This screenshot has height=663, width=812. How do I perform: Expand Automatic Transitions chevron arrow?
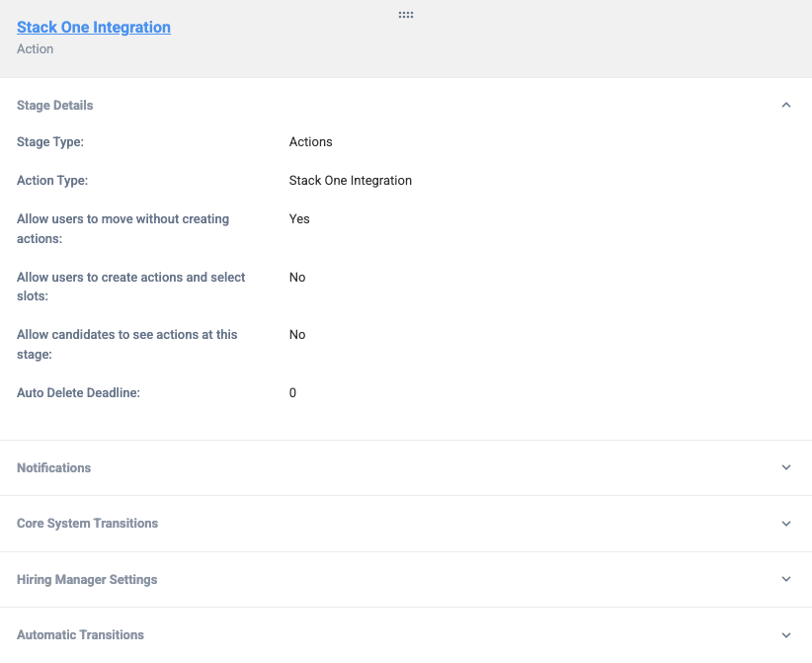[x=786, y=635]
